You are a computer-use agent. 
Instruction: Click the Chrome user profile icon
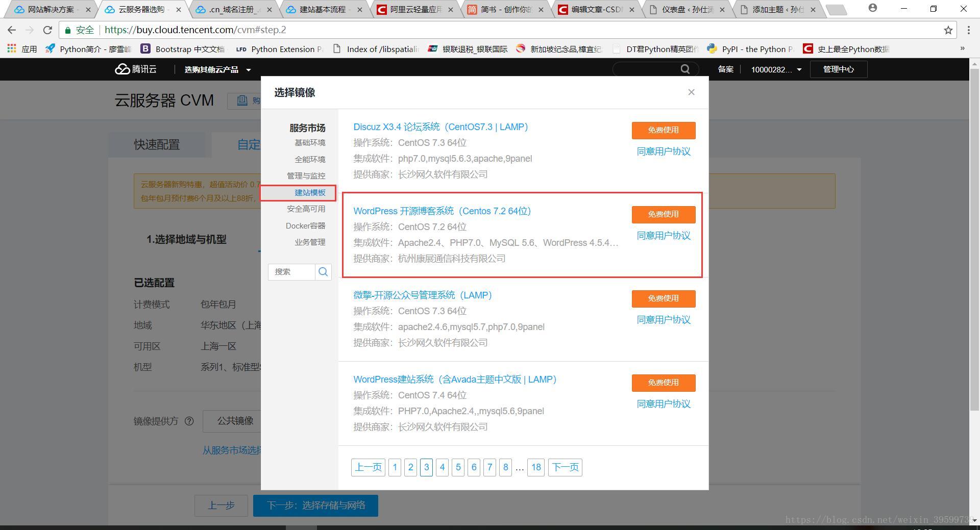tap(872, 8)
